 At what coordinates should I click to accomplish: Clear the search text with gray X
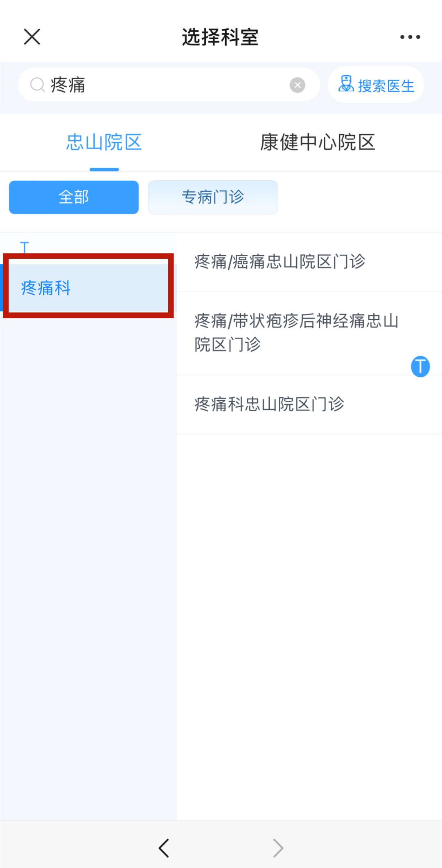click(298, 85)
